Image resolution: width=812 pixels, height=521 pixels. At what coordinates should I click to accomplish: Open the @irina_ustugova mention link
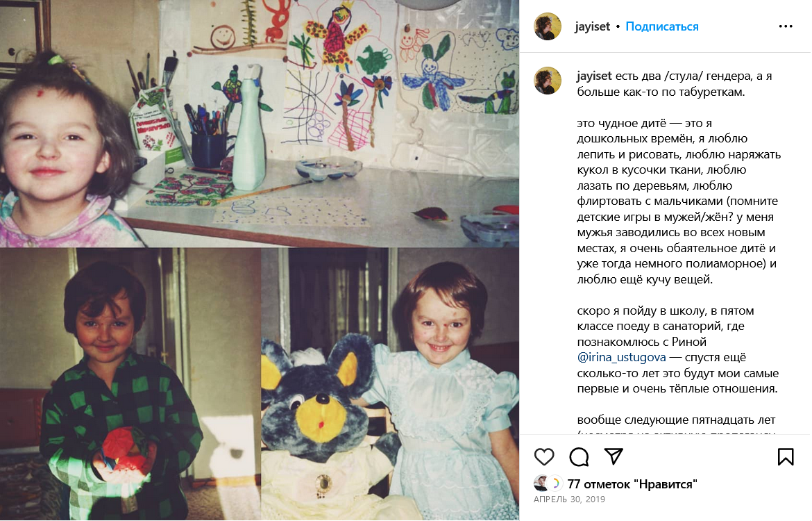621,357
